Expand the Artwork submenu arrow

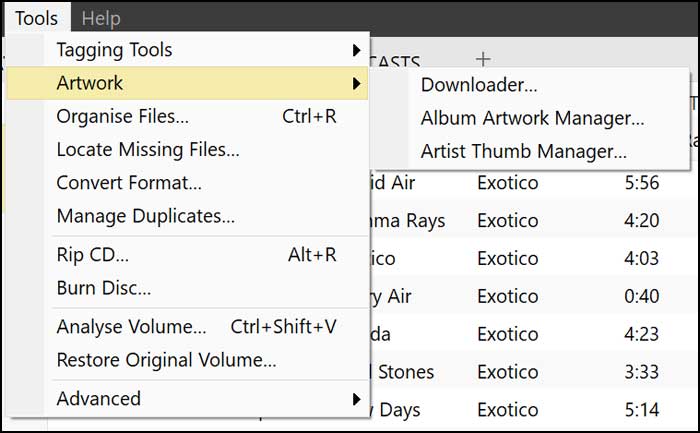click(356, 84)
